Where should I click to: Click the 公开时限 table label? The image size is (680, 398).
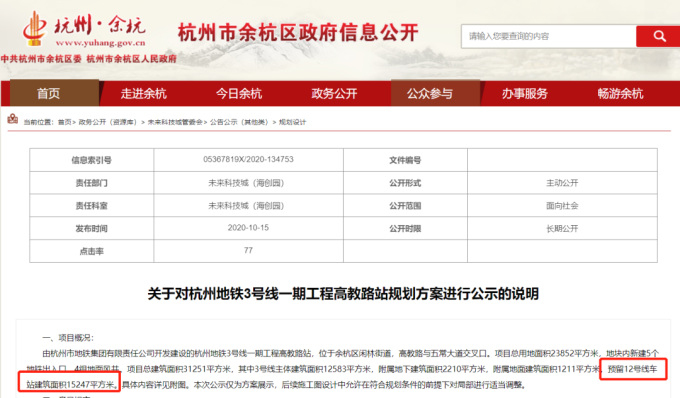(405, 228)
